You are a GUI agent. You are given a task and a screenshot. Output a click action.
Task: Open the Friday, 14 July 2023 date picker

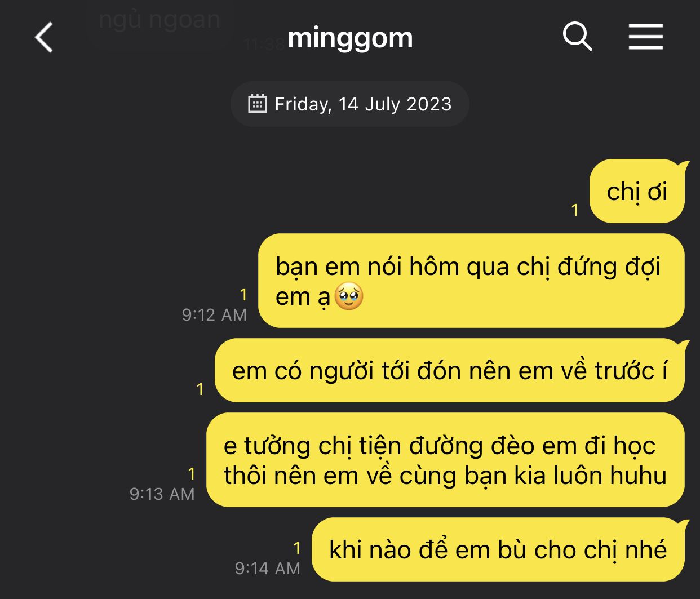pos(349,104)
